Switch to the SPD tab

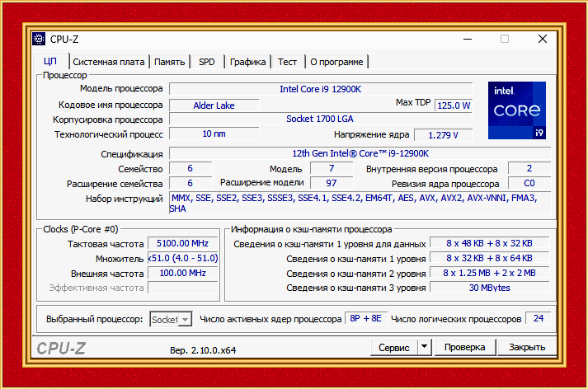click(207, 62)
